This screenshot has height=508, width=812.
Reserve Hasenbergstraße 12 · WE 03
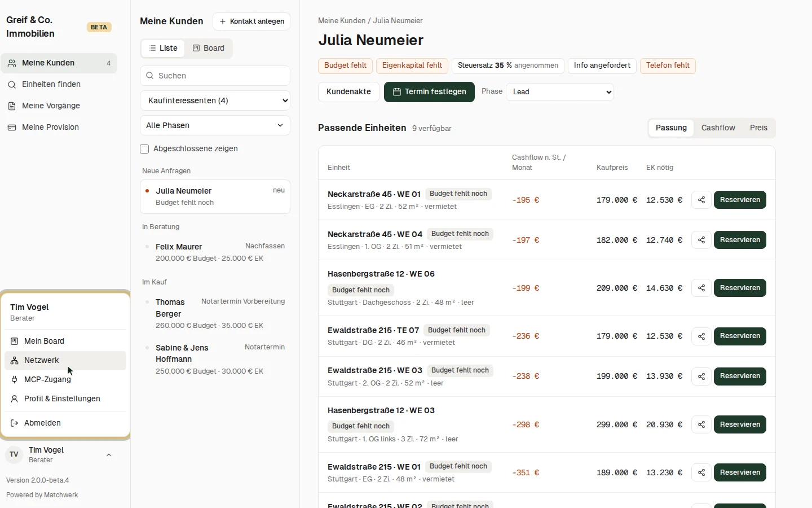(x=740, y=424)
